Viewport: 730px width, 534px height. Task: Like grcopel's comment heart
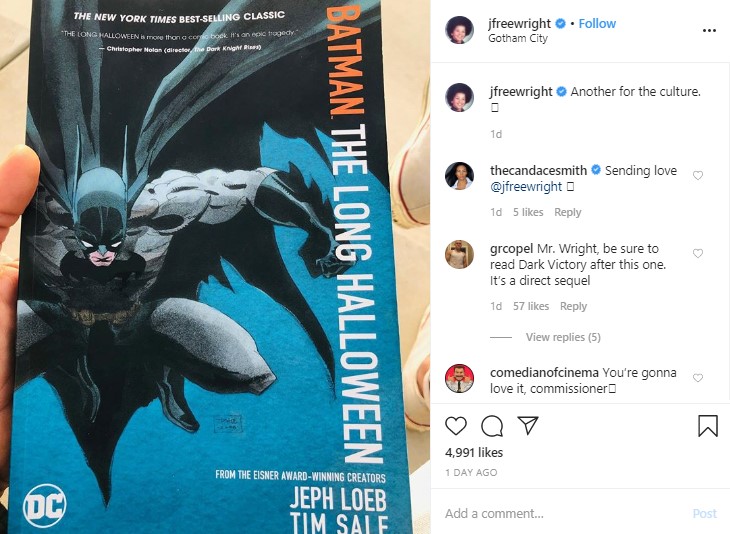click(x=698, y=253)
